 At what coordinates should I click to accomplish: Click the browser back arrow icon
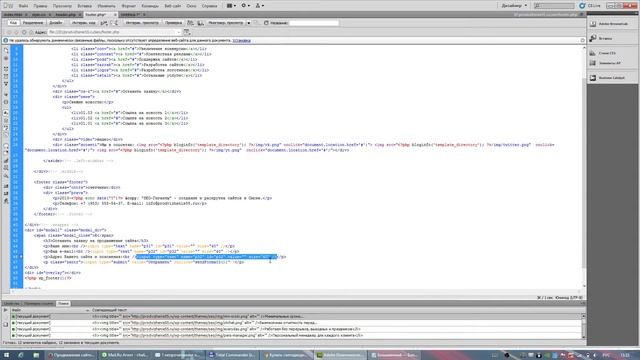pyautogui.click(x=9, y=32)
